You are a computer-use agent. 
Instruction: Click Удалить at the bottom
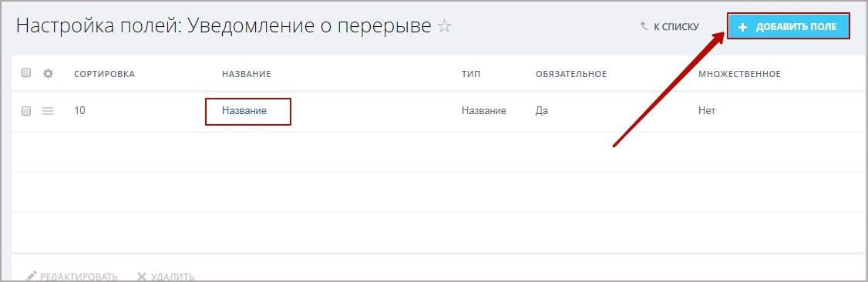[172, 277]
